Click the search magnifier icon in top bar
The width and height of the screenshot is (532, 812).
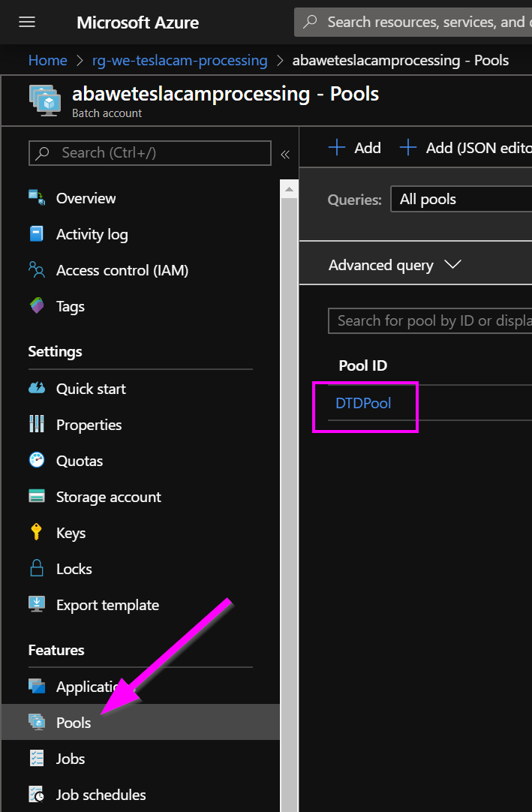[x=310, y=22]
